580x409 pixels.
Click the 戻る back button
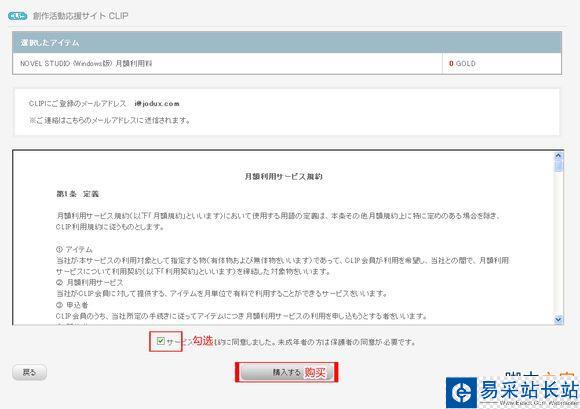[x=30, y=372]
